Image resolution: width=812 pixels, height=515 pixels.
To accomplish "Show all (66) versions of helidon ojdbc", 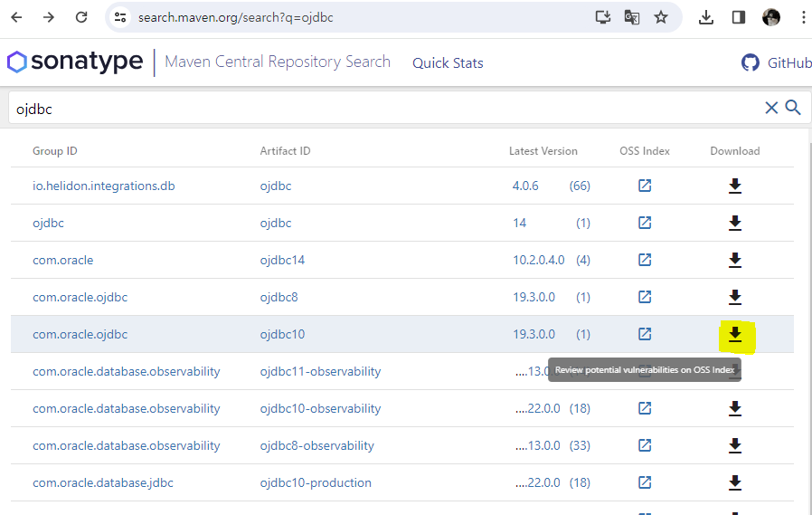I will (x=580, y=186).
